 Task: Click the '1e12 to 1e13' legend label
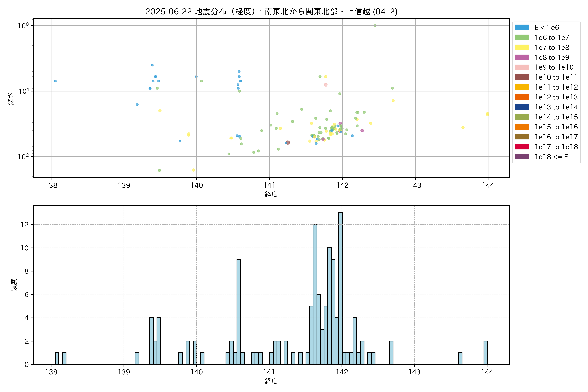tap(556, 97)
